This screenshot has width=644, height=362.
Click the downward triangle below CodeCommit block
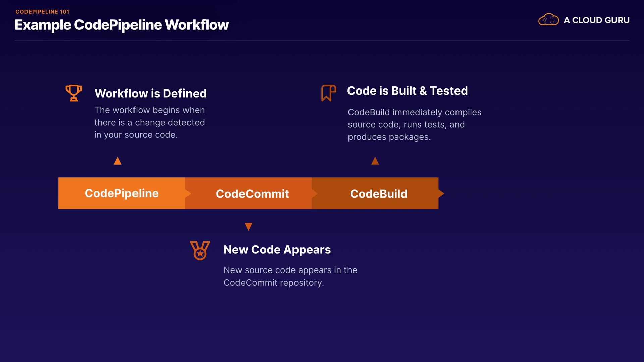[248, 226]
